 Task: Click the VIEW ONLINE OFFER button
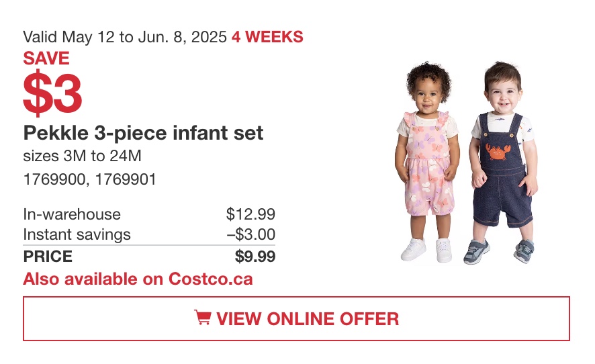point(296,319)
